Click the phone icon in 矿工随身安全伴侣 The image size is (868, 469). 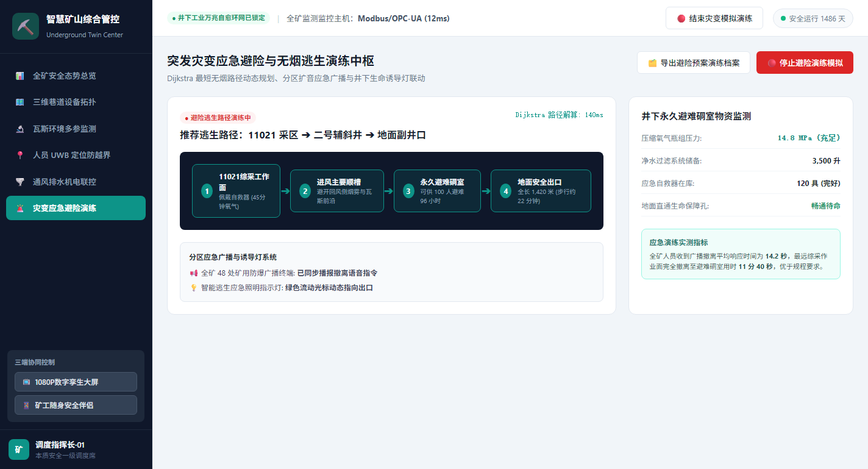(26, 406)
